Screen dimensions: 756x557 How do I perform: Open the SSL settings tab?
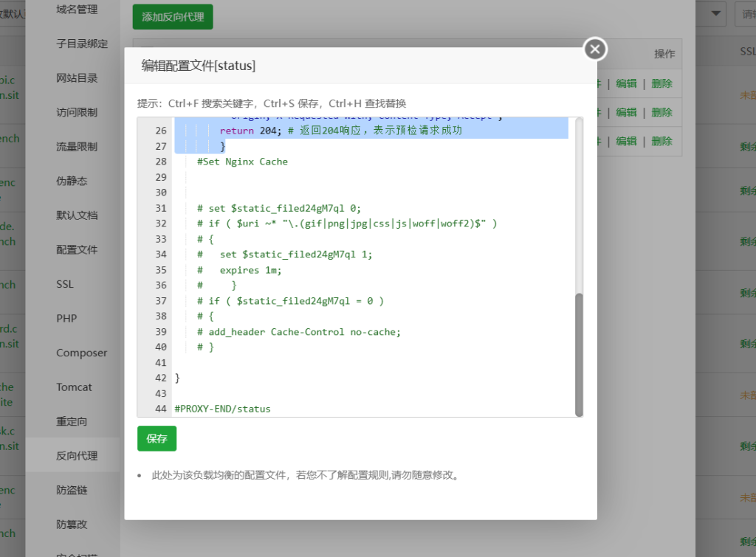[65, 284]
